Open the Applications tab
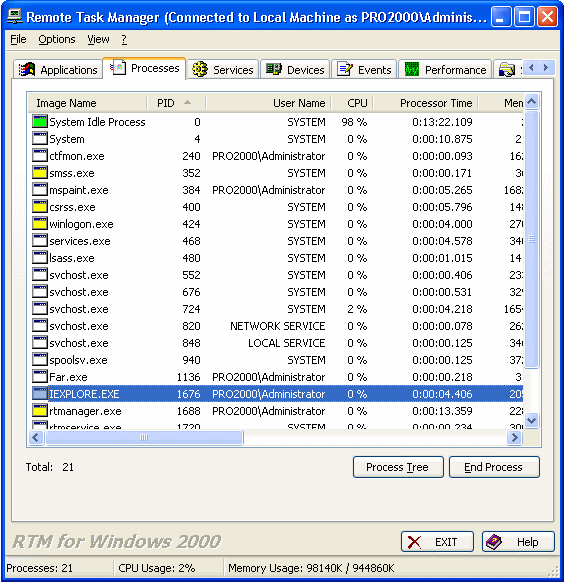 coord(58,70)
